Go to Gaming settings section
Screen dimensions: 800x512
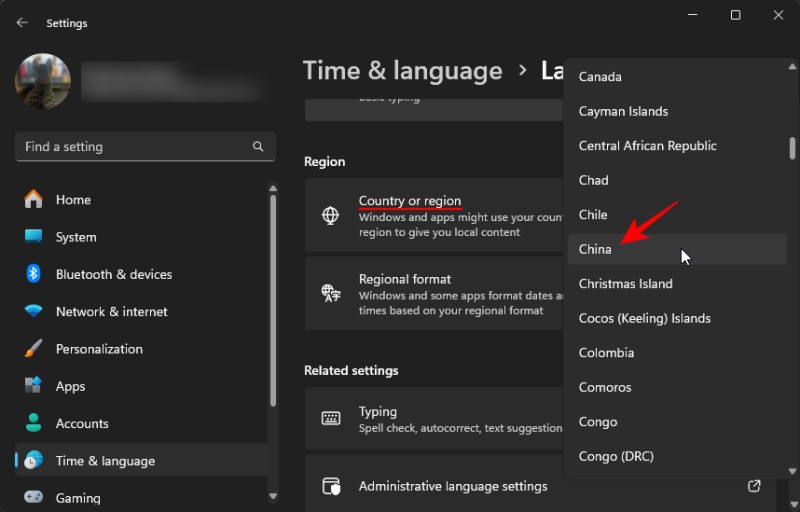[x=78, y=497]
